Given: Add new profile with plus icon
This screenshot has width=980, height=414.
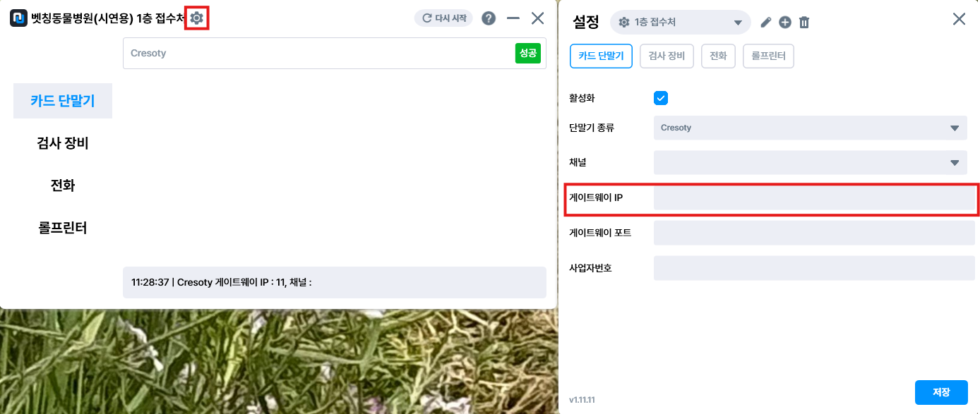Looking at the screenshot, I should (x=785, y=23).
